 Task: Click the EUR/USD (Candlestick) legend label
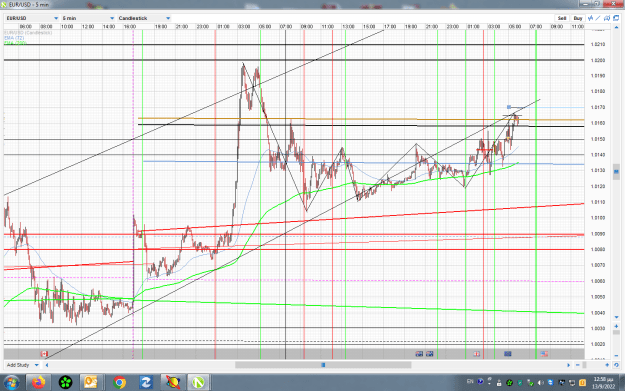pos(28,33)
